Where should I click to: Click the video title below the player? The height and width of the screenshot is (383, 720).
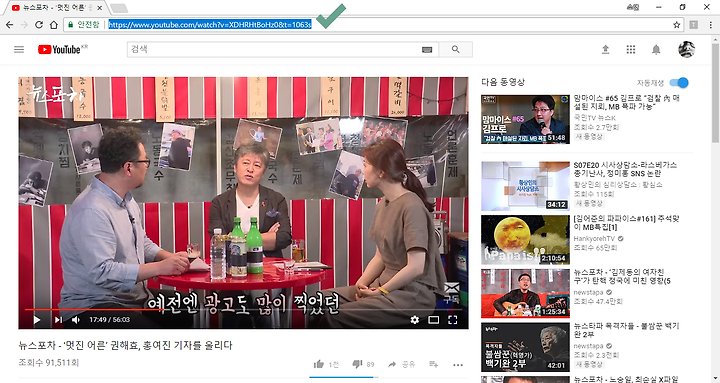point(125,345)
